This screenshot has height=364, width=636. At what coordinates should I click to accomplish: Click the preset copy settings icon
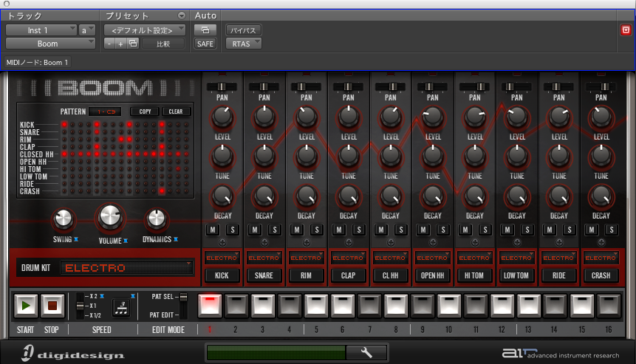click(x=133, y=44)
